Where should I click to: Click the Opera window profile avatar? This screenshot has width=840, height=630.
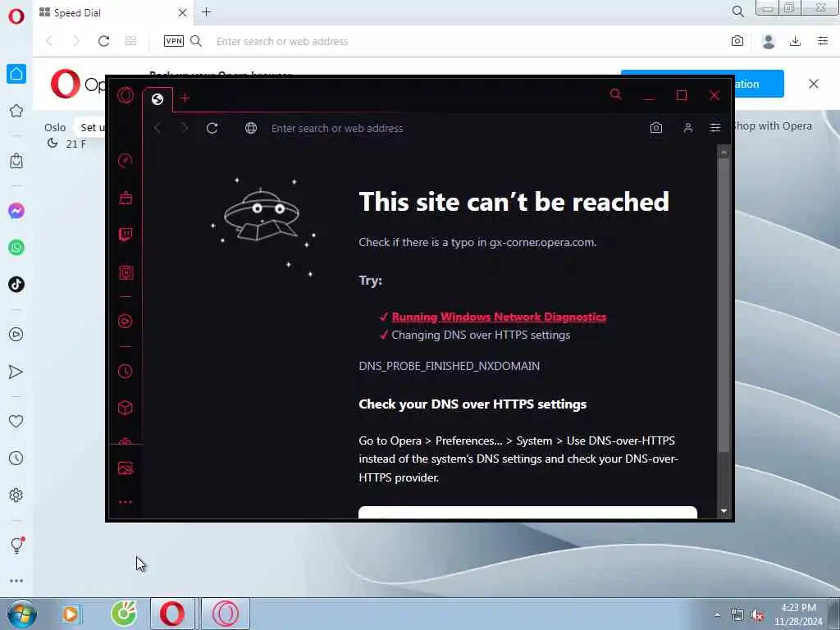[x=768, y=41]
